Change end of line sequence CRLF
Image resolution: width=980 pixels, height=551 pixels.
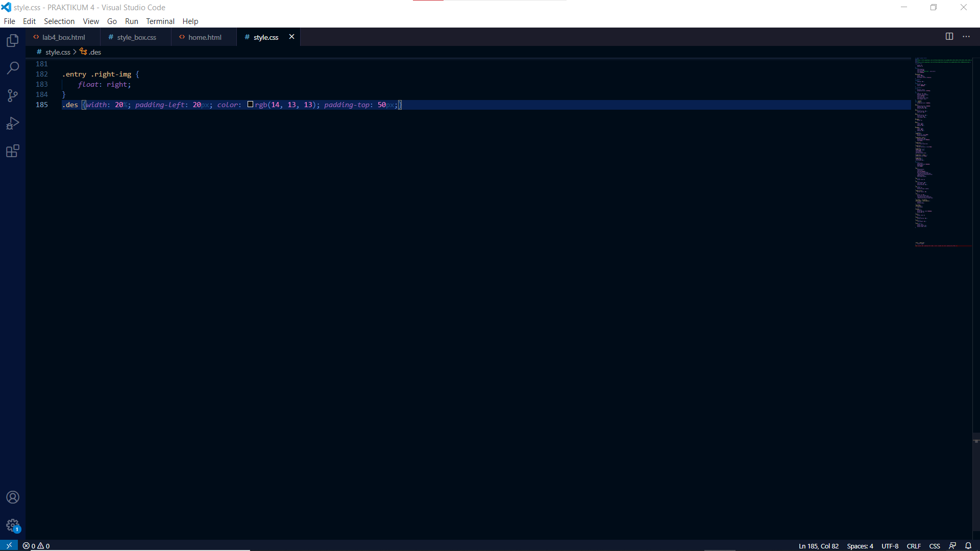coord(914,546)
